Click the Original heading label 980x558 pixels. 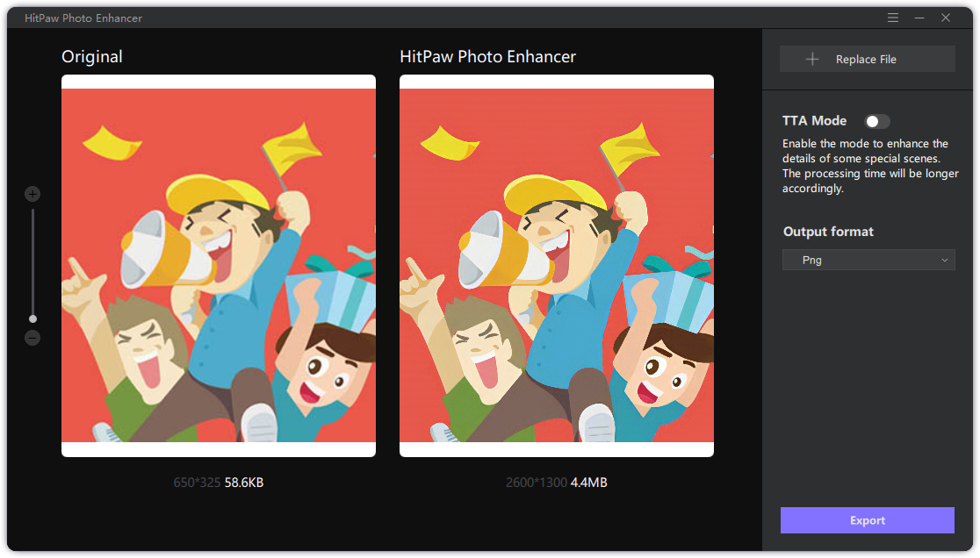pos(92,57)
